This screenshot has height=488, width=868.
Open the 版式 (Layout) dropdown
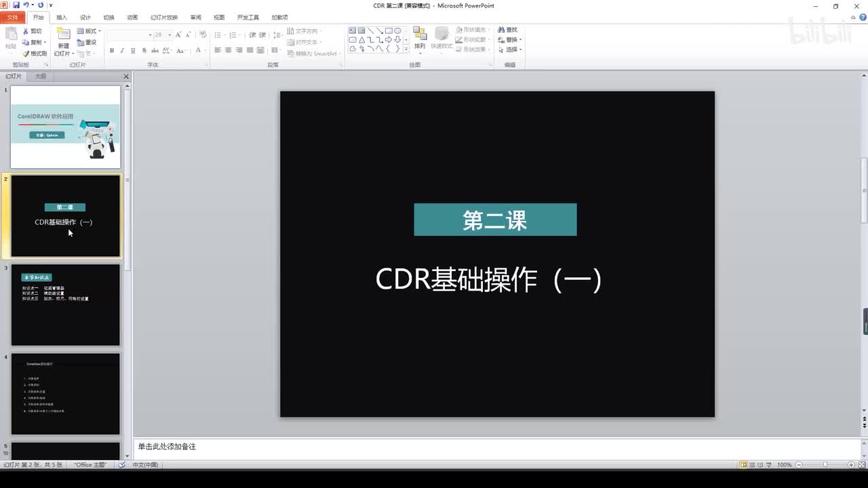click(89, 31)
